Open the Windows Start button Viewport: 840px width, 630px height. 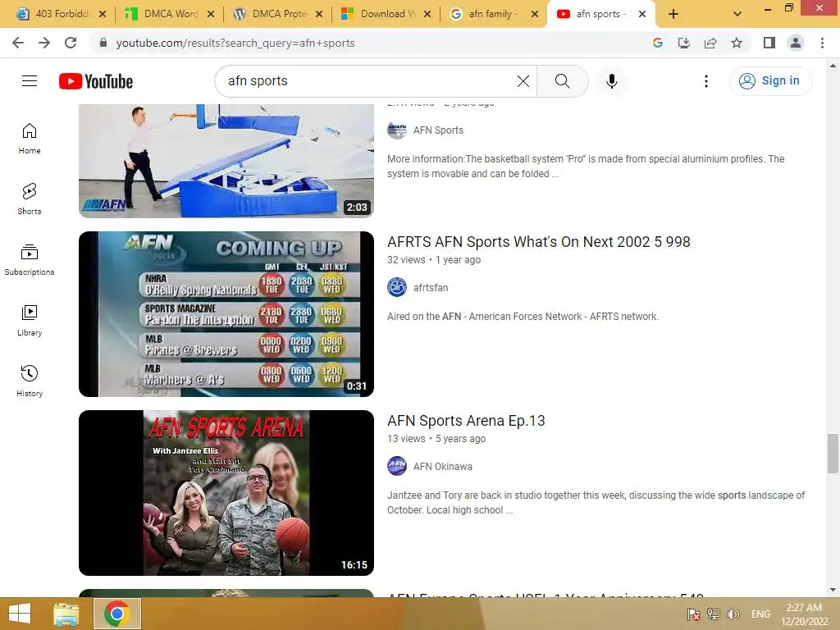pos(20,614)
